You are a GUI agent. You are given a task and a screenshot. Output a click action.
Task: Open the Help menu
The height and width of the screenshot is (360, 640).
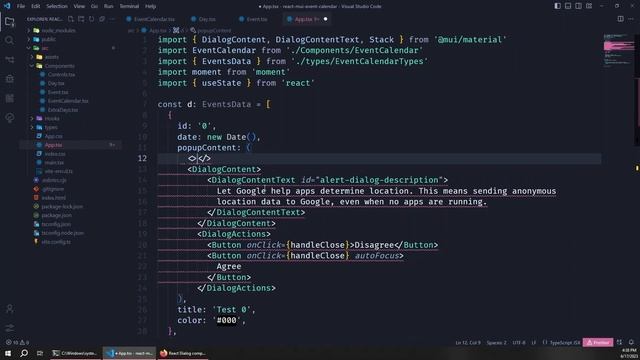(x=151, y=6)
